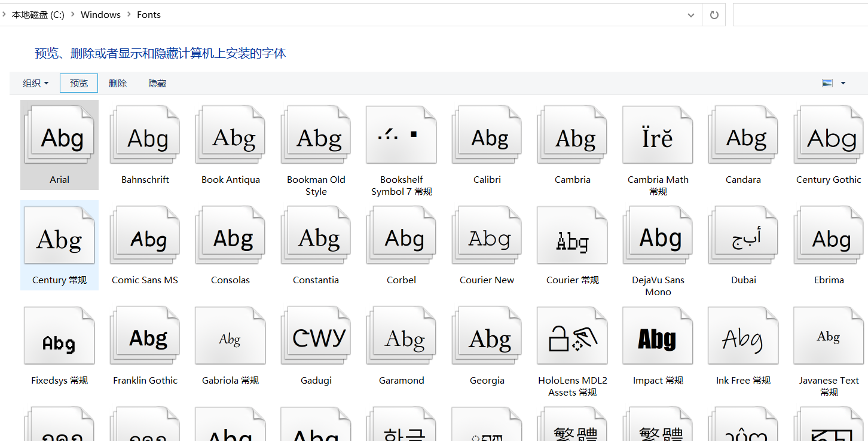Viewport: 868px width, 441px height.
Task: Click the 隐藏 toolbar button
Action: pyautogui.click(x=157, y=83)
